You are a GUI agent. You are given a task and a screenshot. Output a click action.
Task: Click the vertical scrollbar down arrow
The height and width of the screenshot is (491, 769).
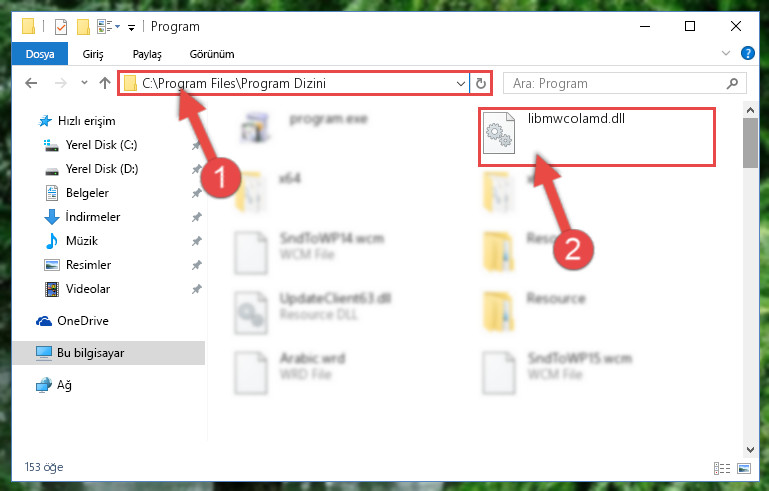click(750, 449)
